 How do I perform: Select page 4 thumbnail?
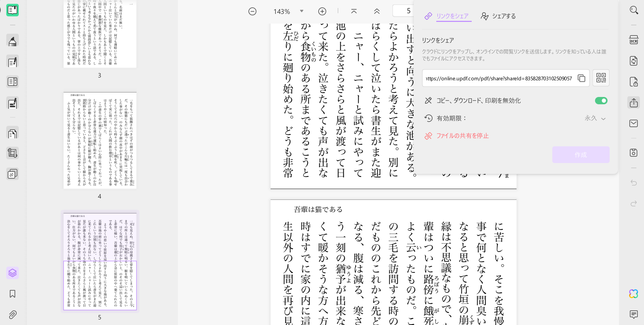(100, 140)
